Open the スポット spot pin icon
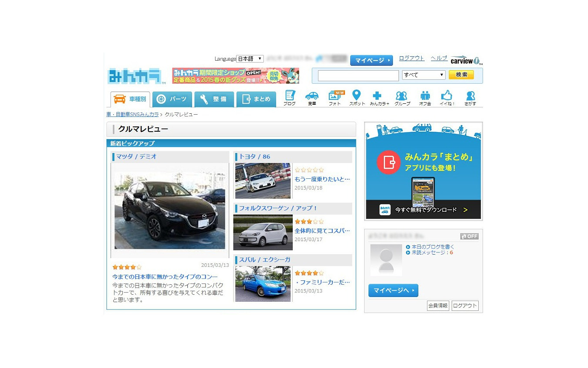This screenshot has height=368, width=588. (357, 98)
